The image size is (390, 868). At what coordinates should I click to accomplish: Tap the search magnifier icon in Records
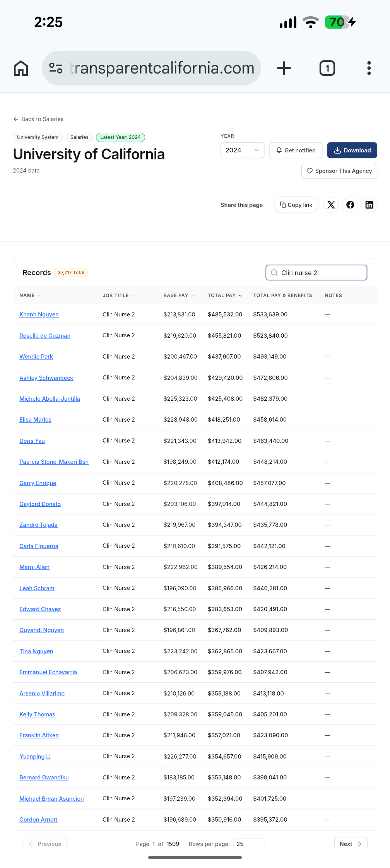pyautogui.click(x=274, y=273)
